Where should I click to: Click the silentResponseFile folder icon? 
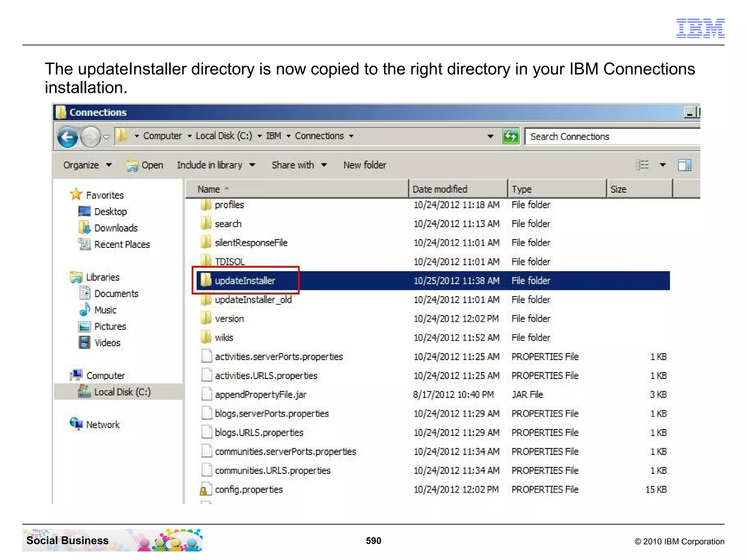[x=206, y=242]
